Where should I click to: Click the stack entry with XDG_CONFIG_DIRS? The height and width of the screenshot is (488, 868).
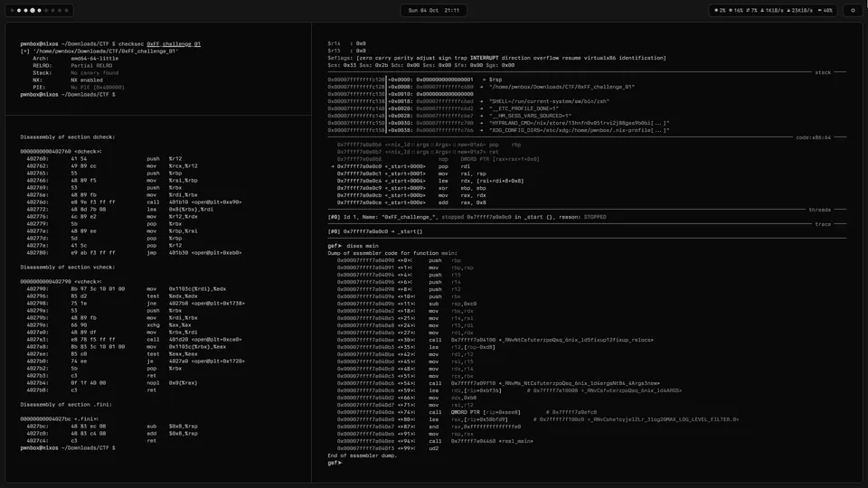coord(498,130)
